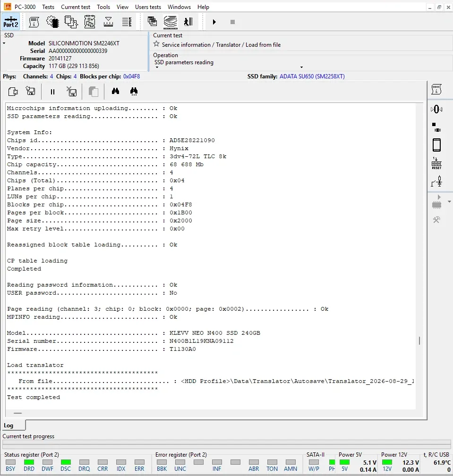Open the Tests menu
453x476 pixels.
48,7
